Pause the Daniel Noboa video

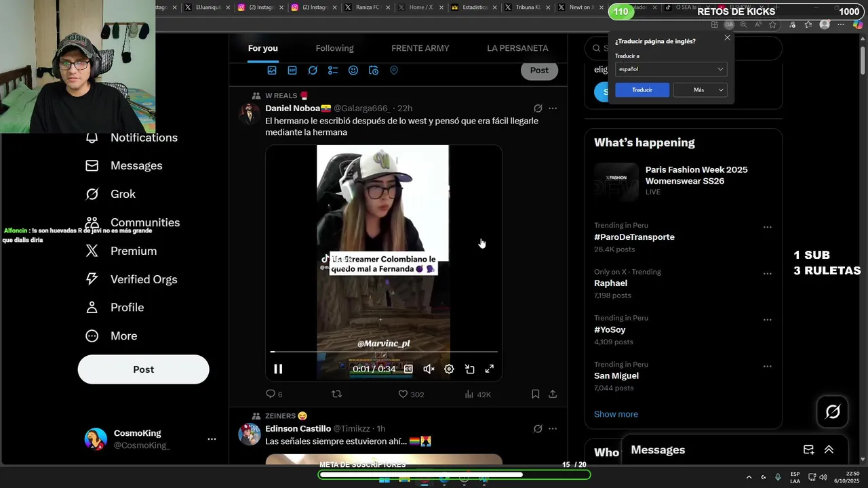click(278, 369)
